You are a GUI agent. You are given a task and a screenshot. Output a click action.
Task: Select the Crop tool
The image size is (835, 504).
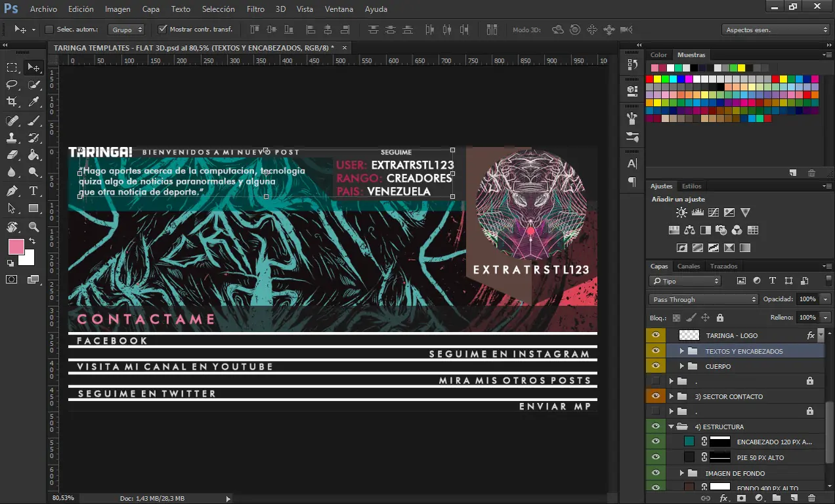(x=12, y=102)
